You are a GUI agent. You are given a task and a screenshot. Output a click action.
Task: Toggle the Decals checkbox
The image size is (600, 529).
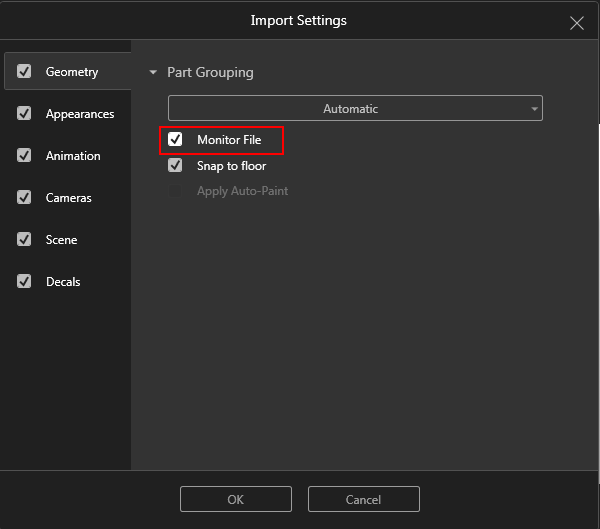coord(24,281)
